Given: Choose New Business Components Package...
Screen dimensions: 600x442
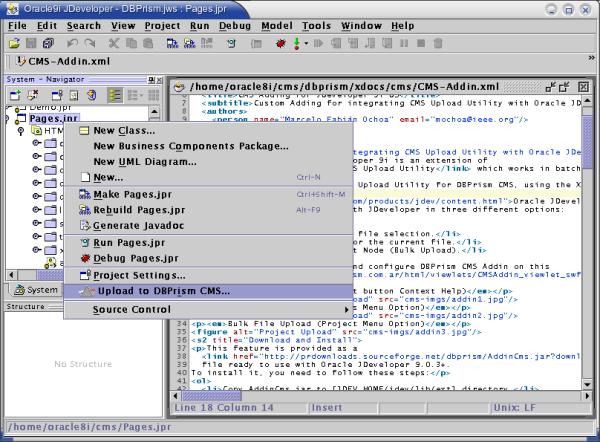Looking at the screenshot, I should click(208, 146).
